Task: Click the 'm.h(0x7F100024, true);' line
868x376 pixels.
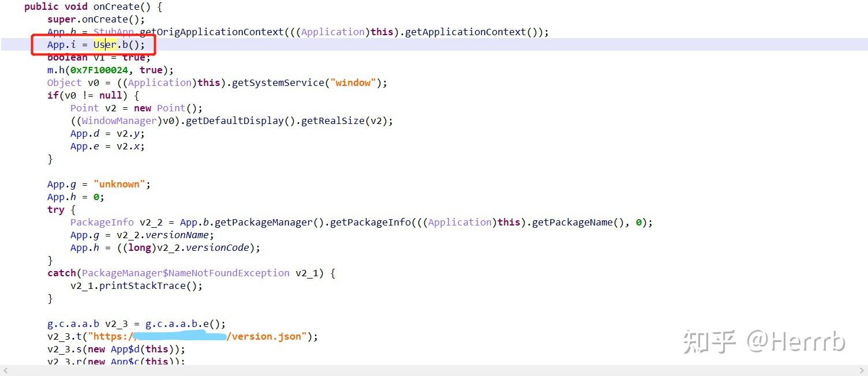Action: click(x=110, y=70)
